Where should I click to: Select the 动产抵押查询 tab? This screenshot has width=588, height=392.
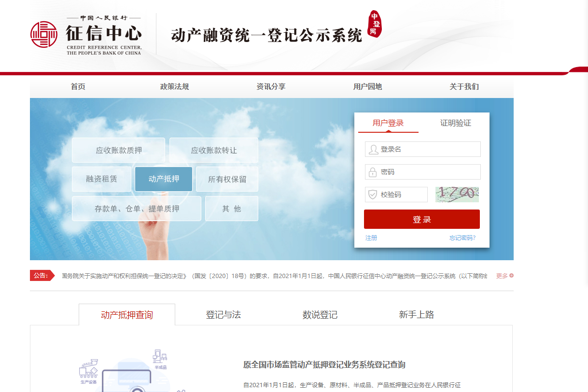point(127,315)
